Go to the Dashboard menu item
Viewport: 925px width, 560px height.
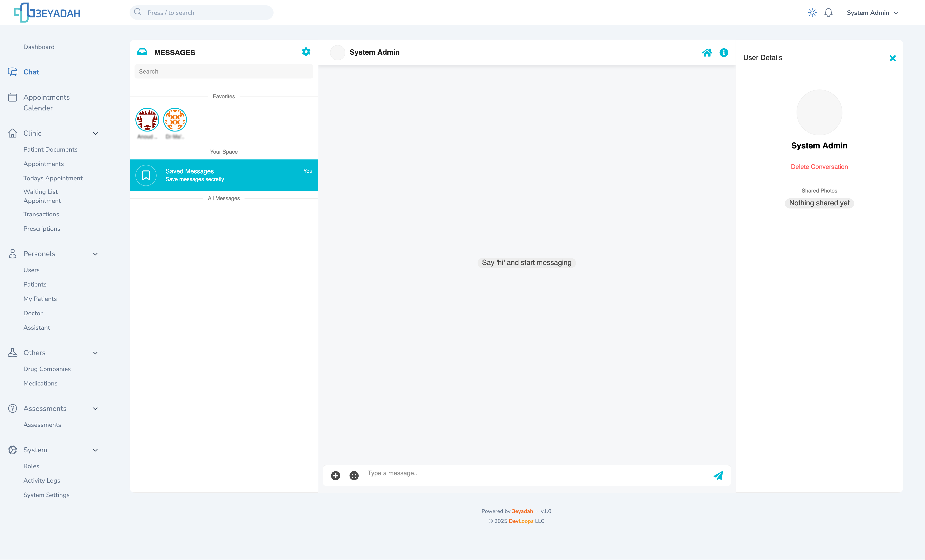pyautogui.click(x=39, y=47)
